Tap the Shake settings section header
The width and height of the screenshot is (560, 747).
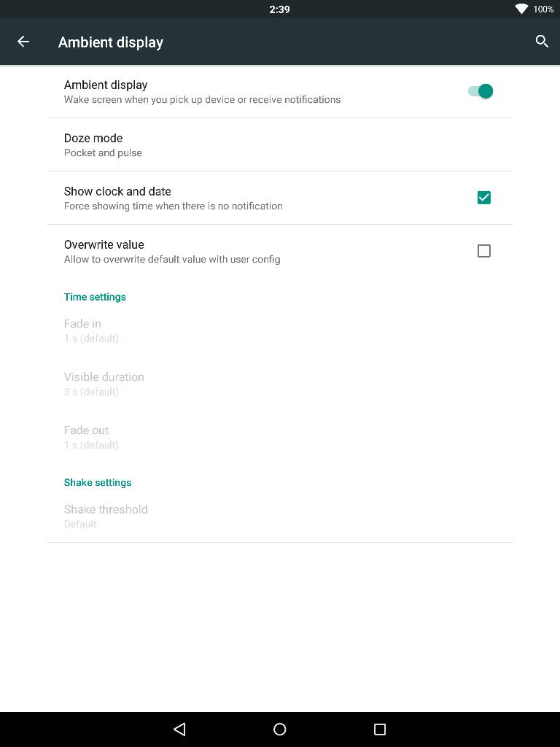point(98,483)
